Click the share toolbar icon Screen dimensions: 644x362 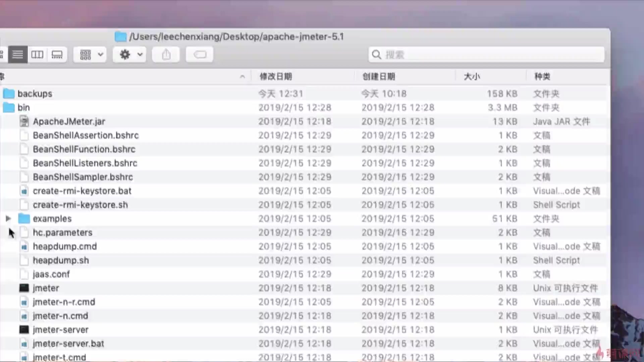[x=166, y=55]
